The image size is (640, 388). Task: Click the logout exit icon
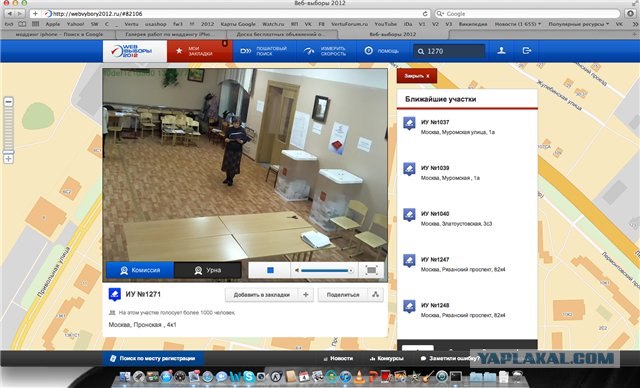527,51
